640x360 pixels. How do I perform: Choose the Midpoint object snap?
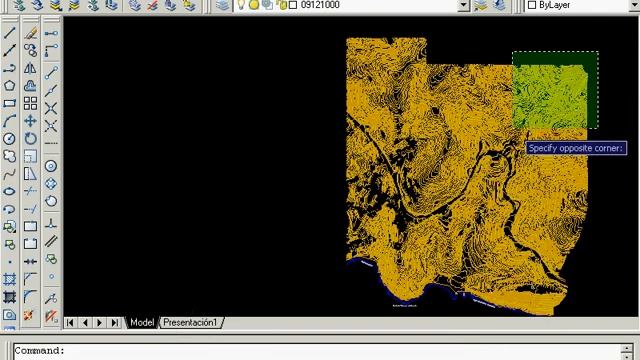click(x=51, y=90)
